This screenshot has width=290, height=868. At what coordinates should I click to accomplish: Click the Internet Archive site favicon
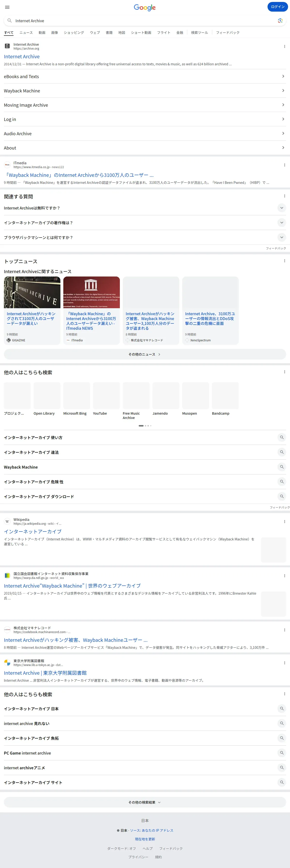point(7,46)
